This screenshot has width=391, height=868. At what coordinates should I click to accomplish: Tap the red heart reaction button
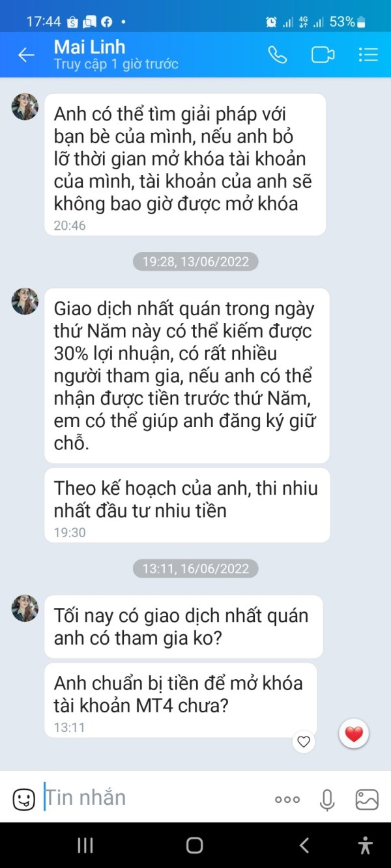354,735
